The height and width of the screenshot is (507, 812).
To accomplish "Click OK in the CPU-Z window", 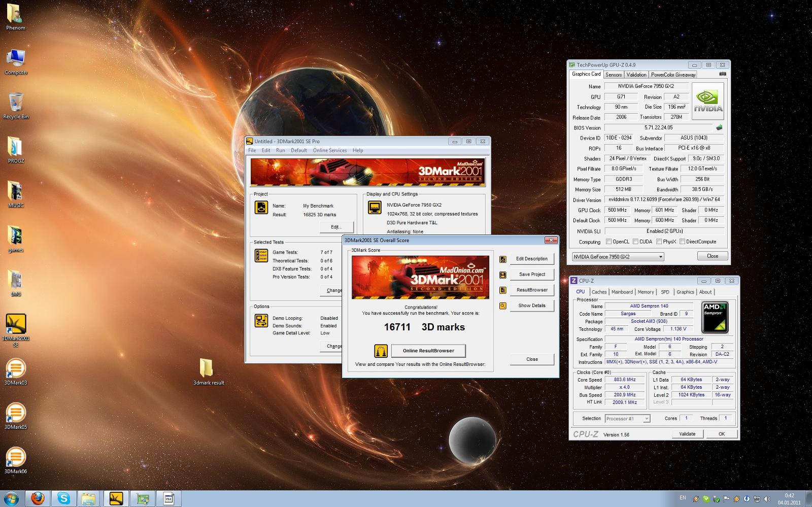I will [721, 434].
